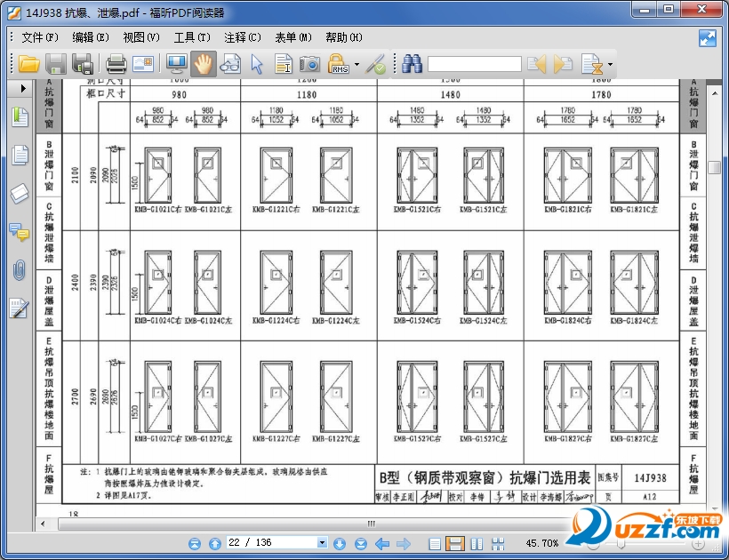
Task: Click the Print icon in toolbar
Action: (116, 64)
